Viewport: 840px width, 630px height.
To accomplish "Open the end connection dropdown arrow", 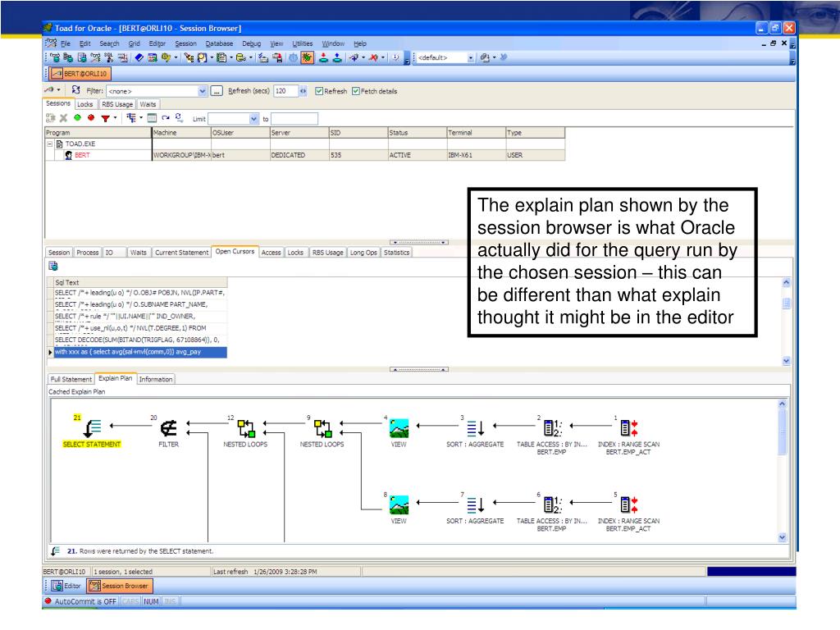I will pos(383,57).
